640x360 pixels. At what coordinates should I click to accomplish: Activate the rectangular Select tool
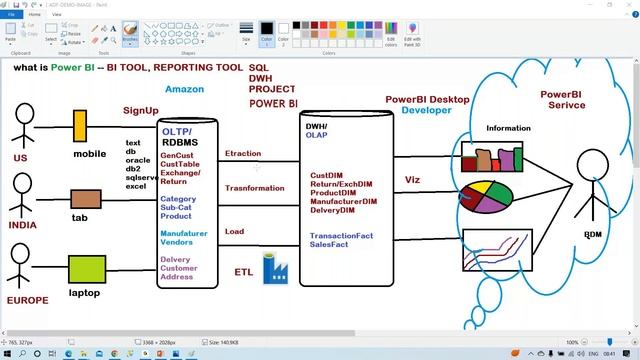click(51, 29)
